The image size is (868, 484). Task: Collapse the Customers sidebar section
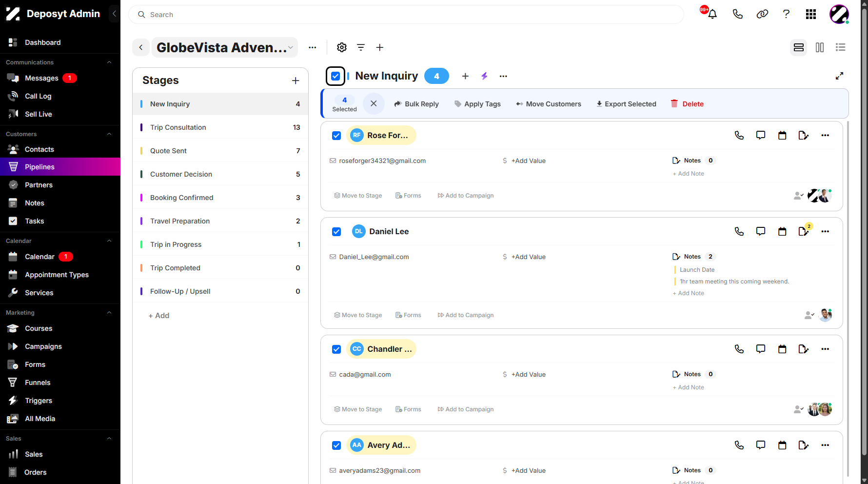(x=109, y=134)
